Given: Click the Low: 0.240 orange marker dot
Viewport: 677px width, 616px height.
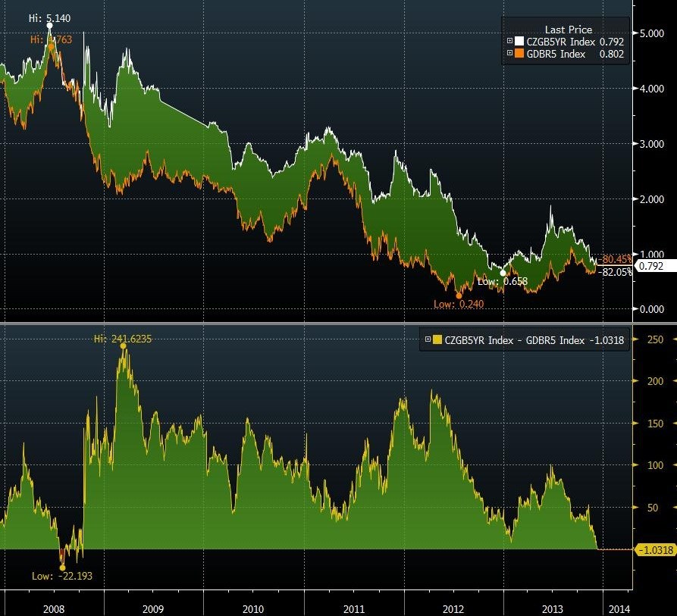Looking at the screenshot, I should click(x=459, y=295).
